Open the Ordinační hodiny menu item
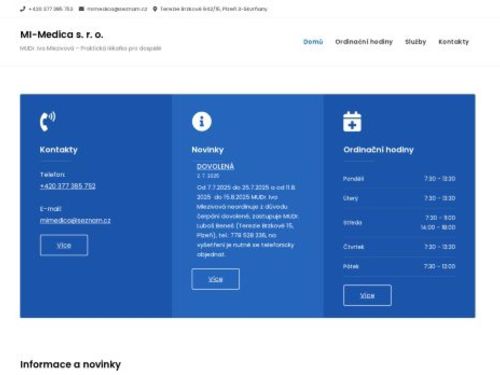 [x=364, y=42]
